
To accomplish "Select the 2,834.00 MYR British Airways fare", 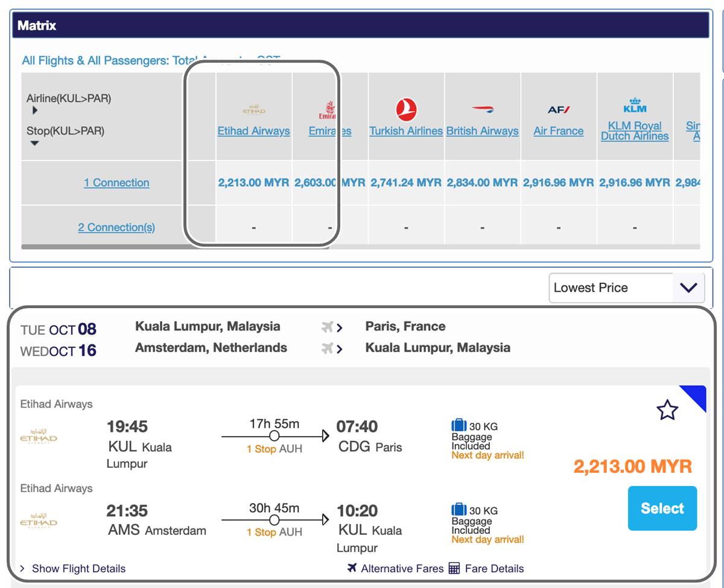I will 483,183.
